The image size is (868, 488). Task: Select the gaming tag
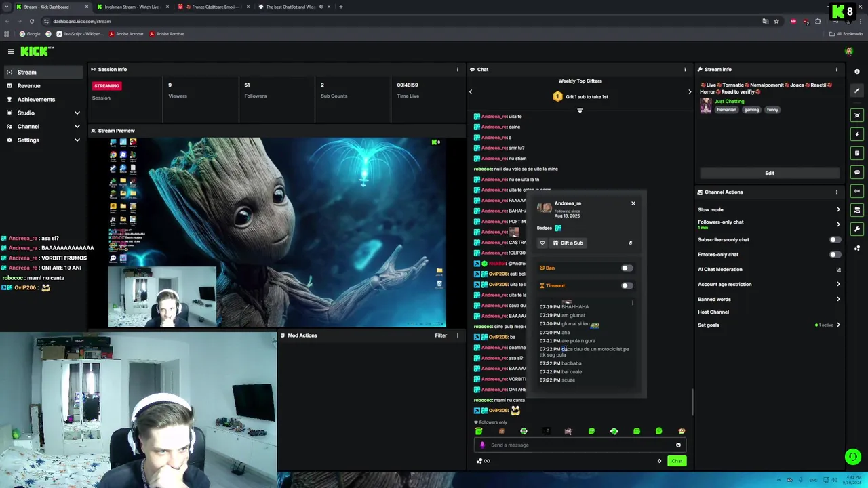tap(751, 110)
